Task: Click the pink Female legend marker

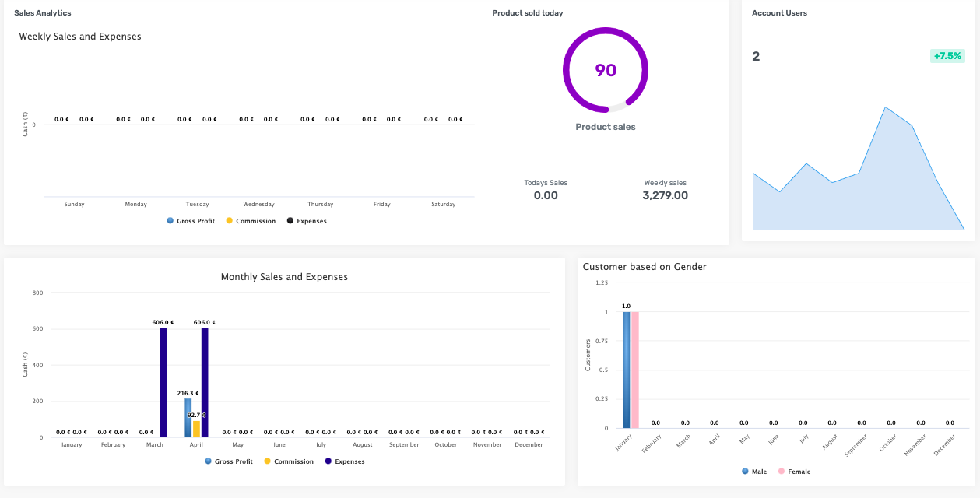Action: click(782, 472)
